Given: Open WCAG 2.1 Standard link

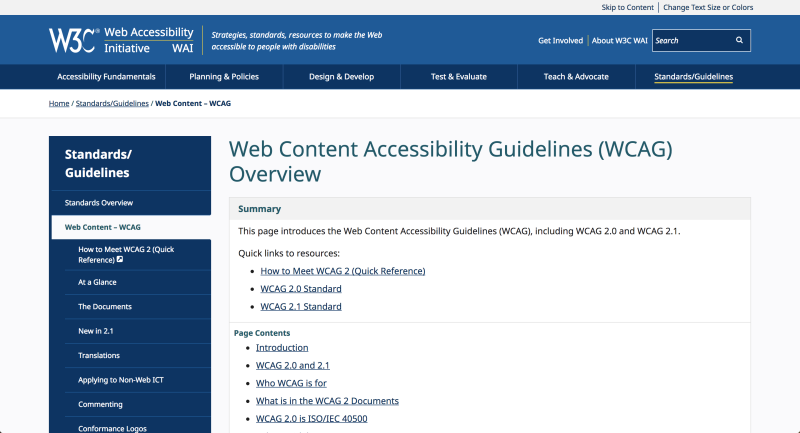Looking at the screenshot, I should [301, 307].
